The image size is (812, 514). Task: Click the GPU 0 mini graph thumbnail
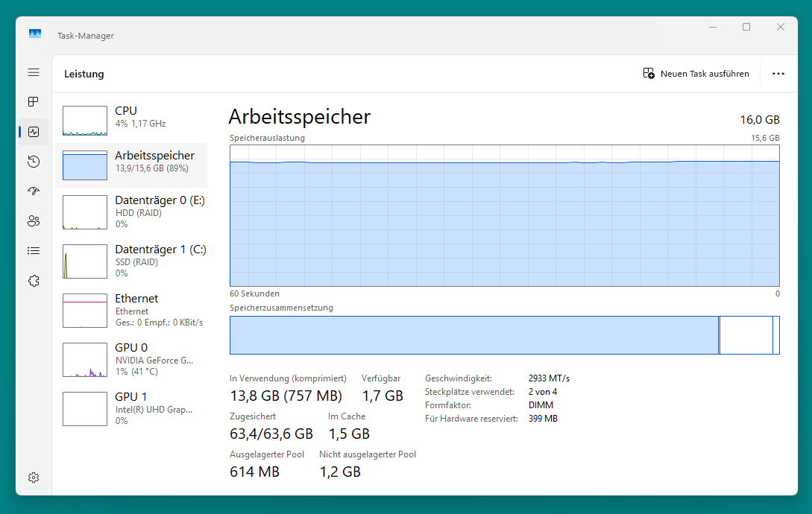point(85,360)
